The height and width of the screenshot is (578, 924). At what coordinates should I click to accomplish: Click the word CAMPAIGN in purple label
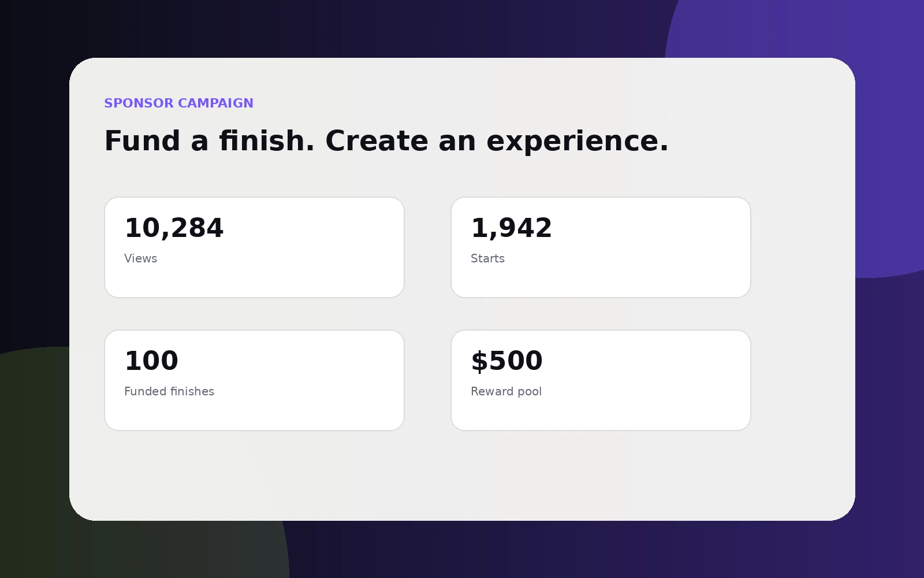click(x=215, y=103)
